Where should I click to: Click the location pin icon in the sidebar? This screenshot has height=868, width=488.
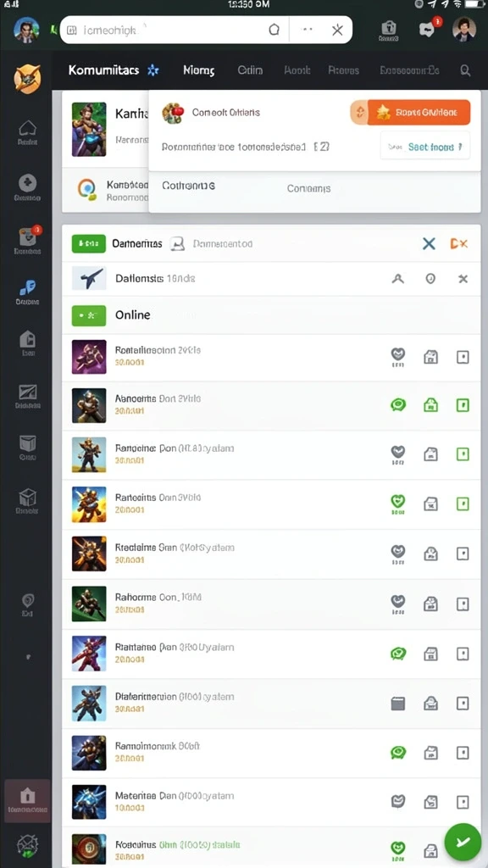click(x=28, y=601)
